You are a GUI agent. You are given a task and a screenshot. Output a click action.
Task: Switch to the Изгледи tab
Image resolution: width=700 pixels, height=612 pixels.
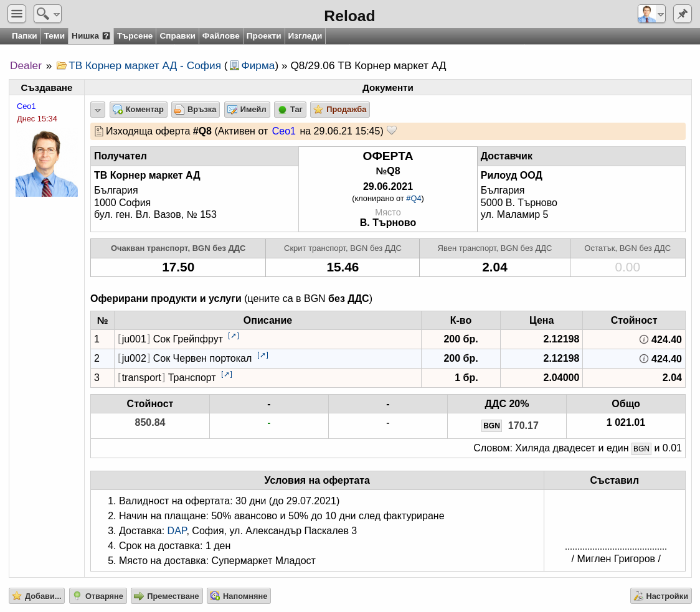click(x=305, y=35)
